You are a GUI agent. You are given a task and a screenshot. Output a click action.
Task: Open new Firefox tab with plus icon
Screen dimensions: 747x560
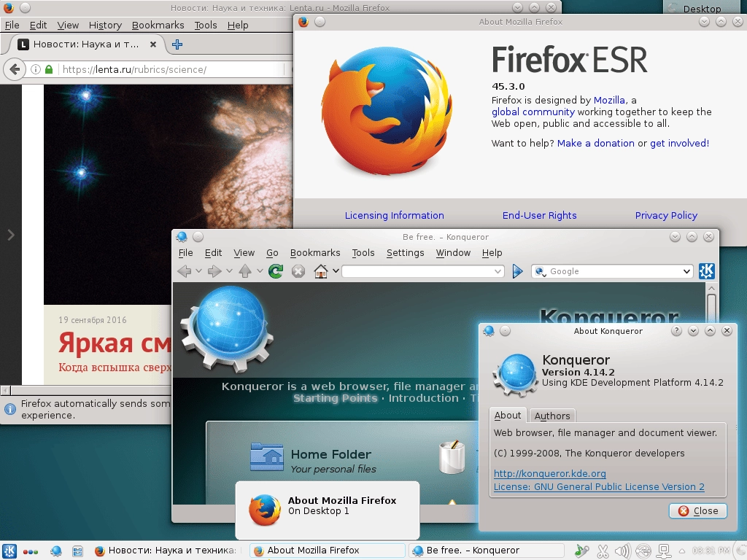(177, 44)
